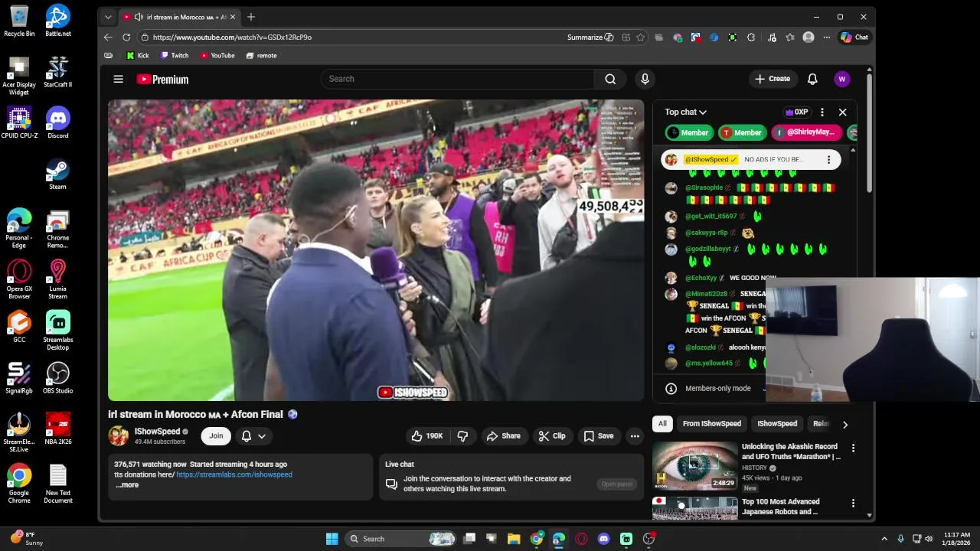The image size is (980, 551).
Task: Add page to favorites star
Action: 640,37
